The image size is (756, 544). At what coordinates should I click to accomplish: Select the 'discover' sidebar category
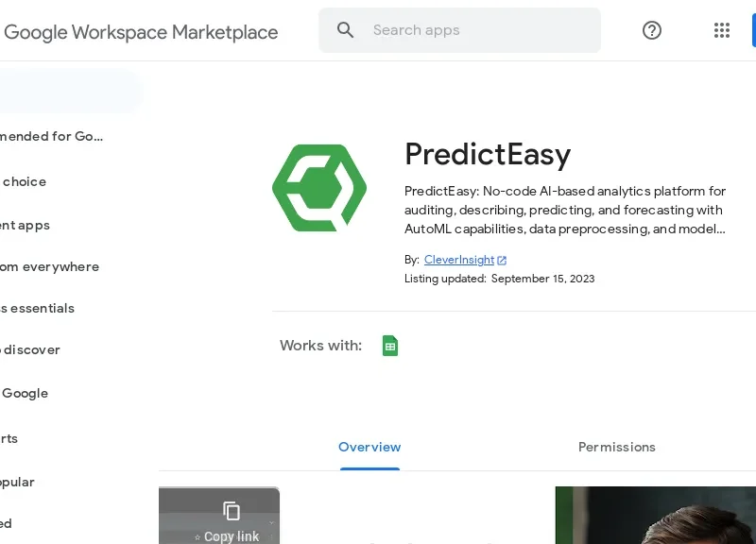(30, 350)
